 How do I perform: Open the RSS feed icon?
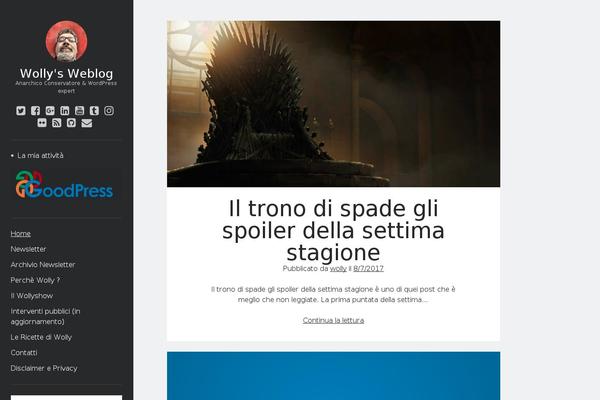pyautogui.click(x=57, y=122)
